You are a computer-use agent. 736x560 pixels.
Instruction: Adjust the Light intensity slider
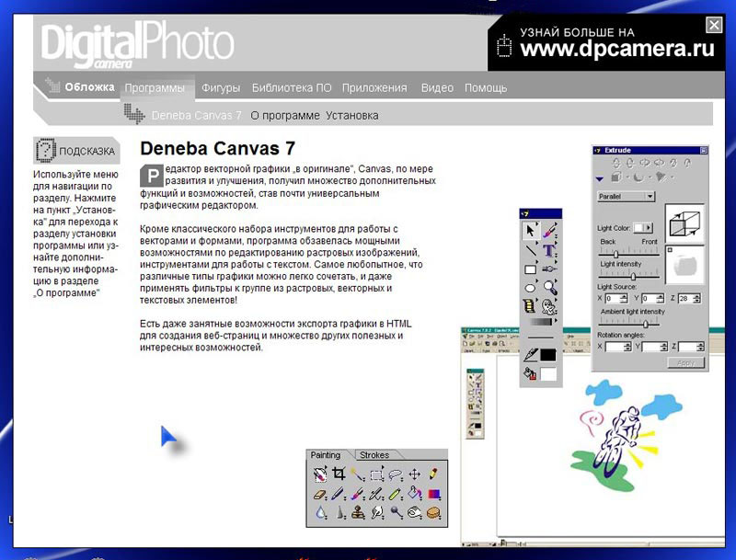[x=629, y=276]
